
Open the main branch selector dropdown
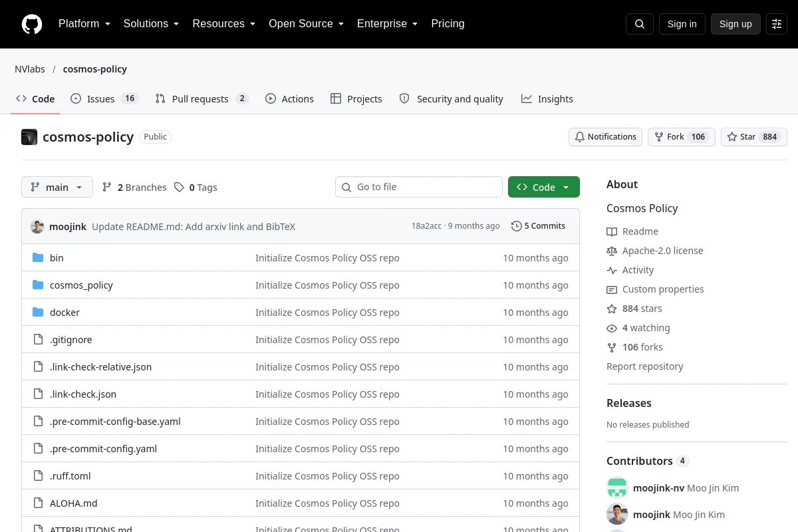[57, 188]
